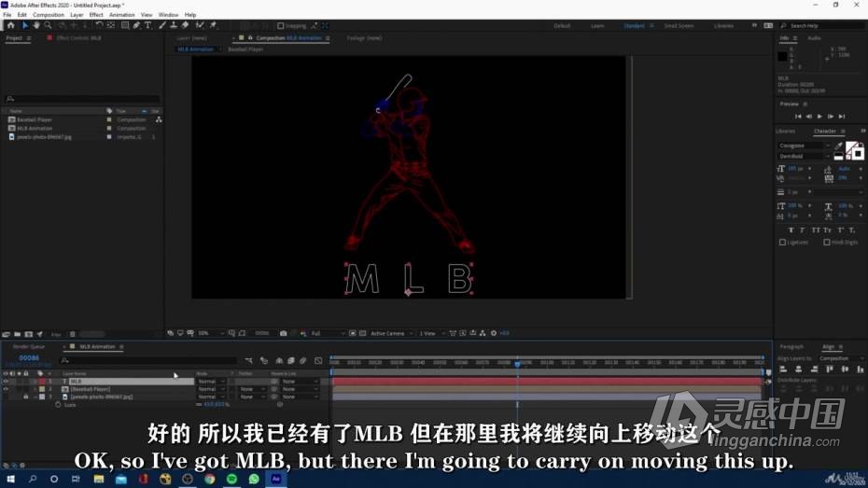This screenshot has width=868, height=488.
Task: Select the Standard workspace button
Action: tap(634, 26)
